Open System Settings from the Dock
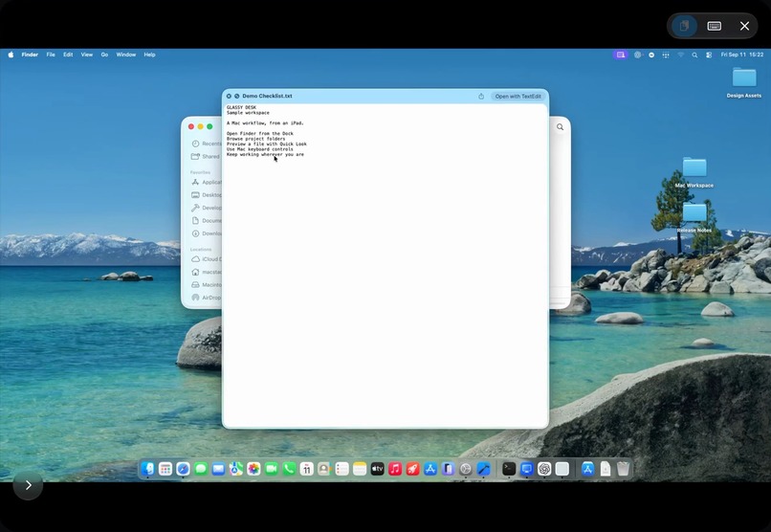Screen dimensions: 771x532 466,469
